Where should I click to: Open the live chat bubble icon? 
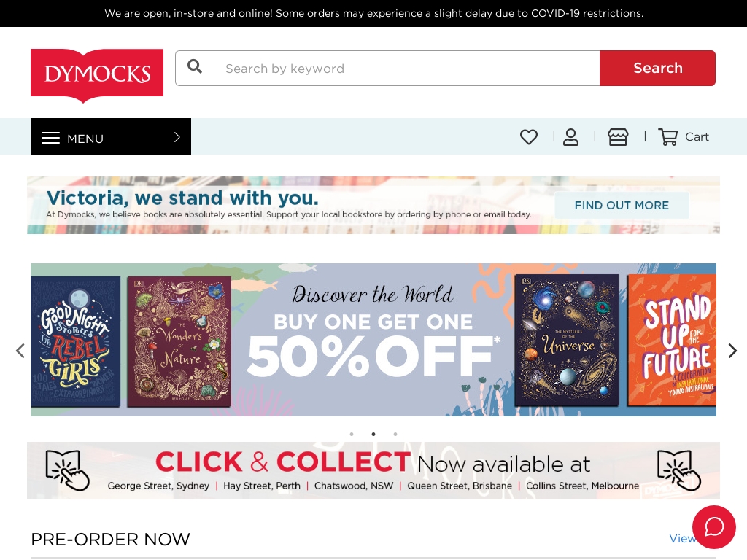pyautogui.click(x=713, y=526)
